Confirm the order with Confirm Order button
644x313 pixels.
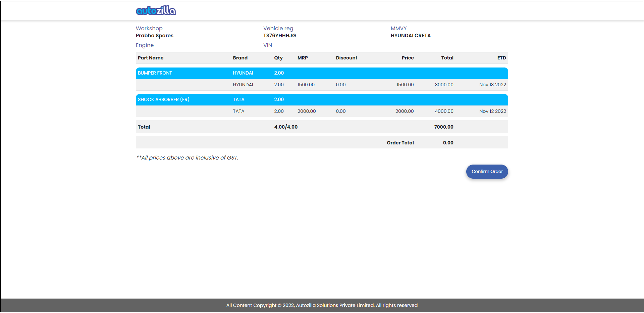[487, 172]
